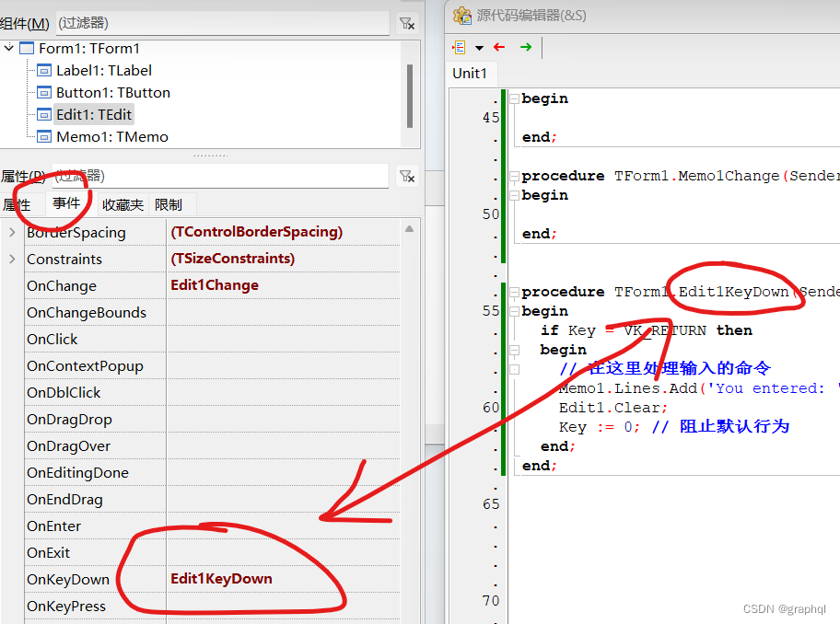Click the Edit1Change event value

[215, 285]
